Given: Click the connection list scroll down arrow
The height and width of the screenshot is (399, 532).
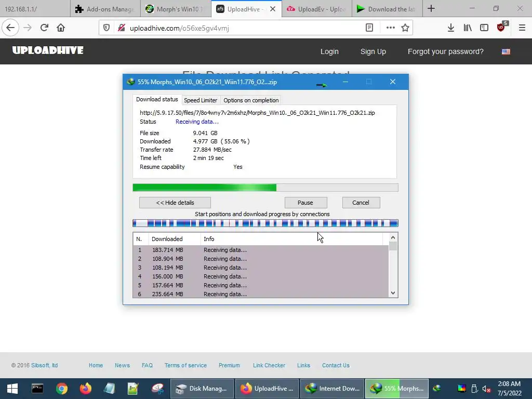Looking at the screenshot, I should click(x=393, y=293).
